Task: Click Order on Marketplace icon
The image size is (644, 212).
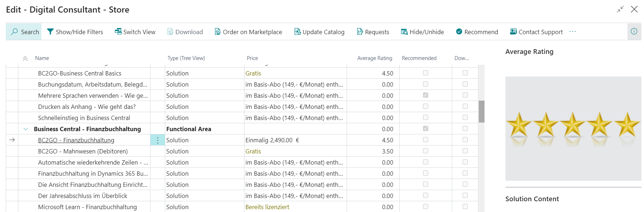Action: (x=217, y=32)
